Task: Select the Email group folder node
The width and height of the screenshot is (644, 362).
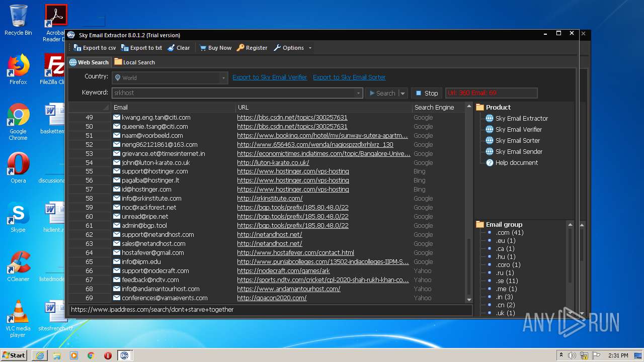Action: 499,225
